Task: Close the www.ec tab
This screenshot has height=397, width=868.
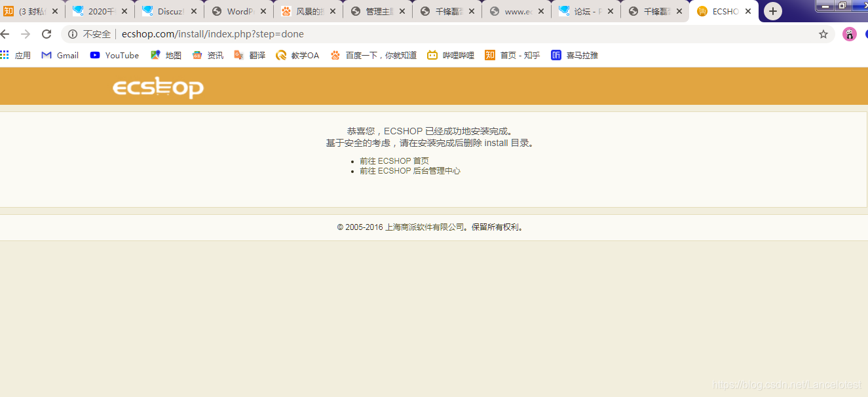Action: pyautogui.click(x=541, y=11)
